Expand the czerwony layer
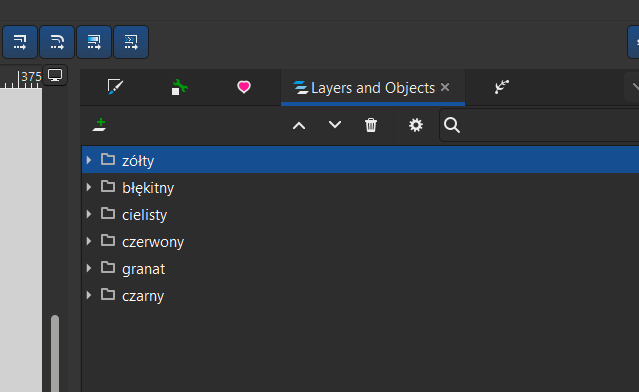The width and height of the screenshot is (639, 392). pos(89,241)
